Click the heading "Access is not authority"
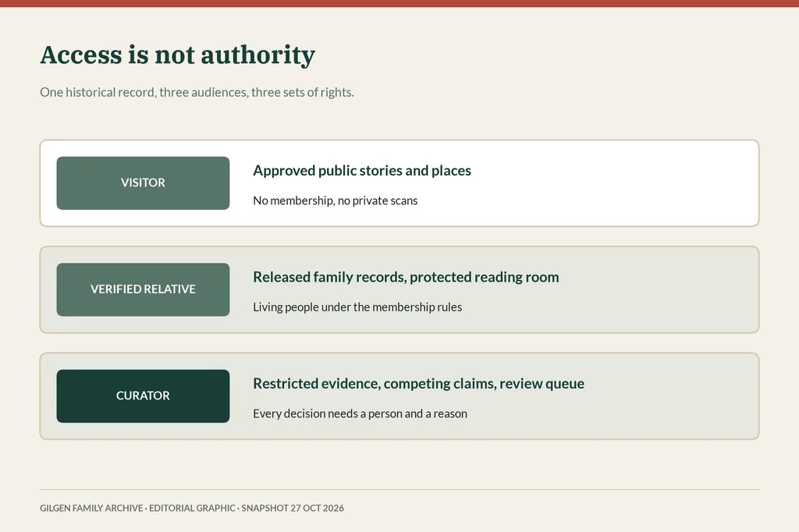Viewport: 799px width, 532px height. click(177, 55)
